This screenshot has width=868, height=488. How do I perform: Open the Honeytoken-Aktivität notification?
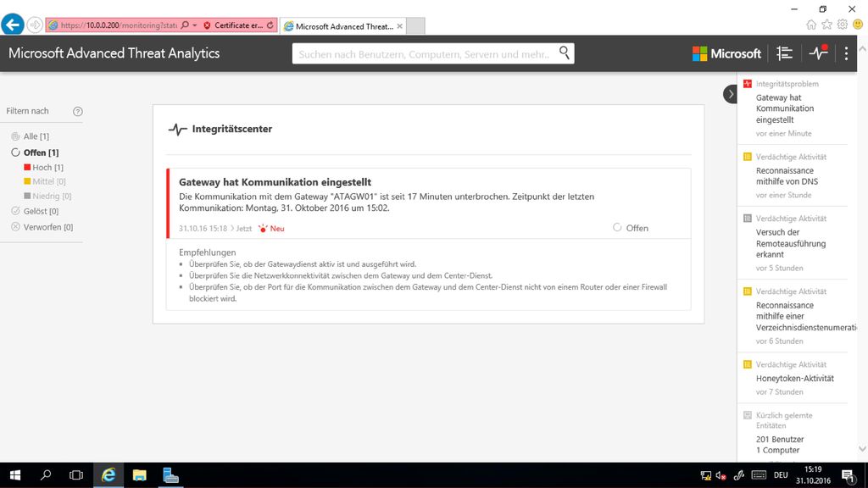click(x=795, y=379)
